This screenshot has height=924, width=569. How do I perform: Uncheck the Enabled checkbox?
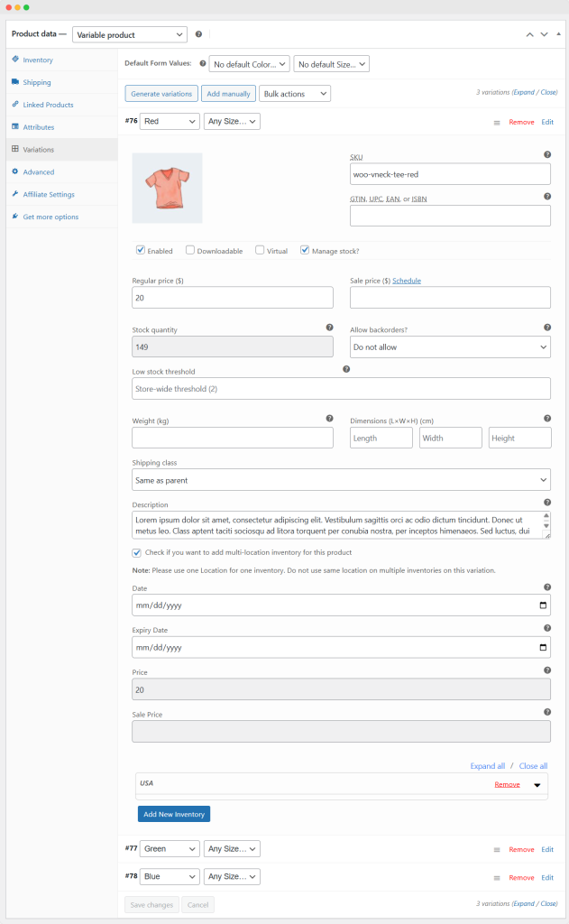coord(141,250)
